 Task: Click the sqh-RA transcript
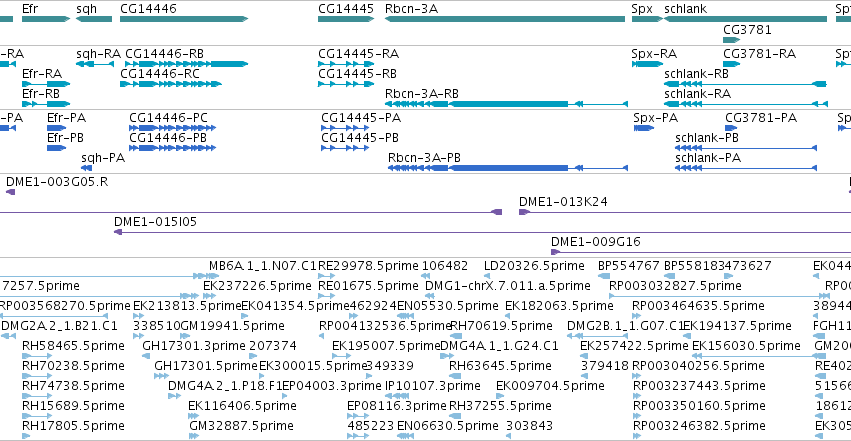point(95,64)
